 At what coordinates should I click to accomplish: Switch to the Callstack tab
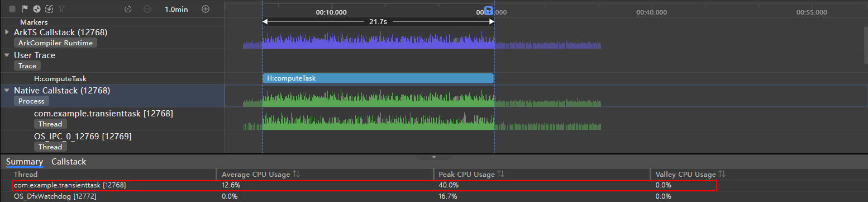[69, 162]
